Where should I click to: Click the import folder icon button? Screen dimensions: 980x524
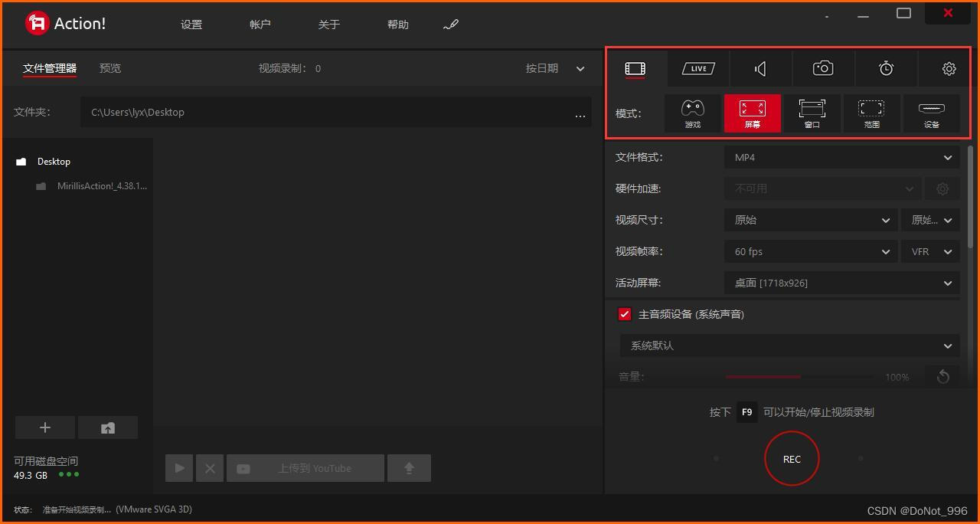(x=108, y=427)
